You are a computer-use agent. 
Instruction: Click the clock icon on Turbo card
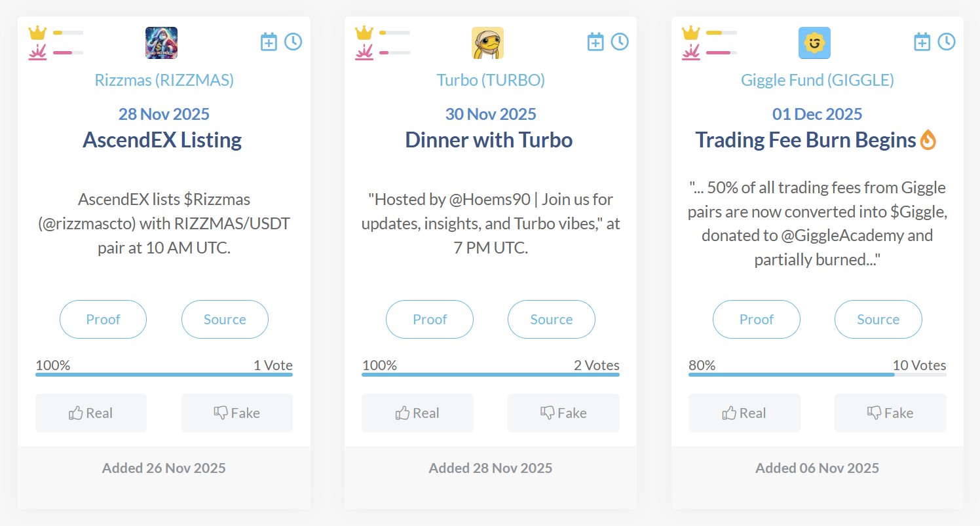[x=620, y=42]
